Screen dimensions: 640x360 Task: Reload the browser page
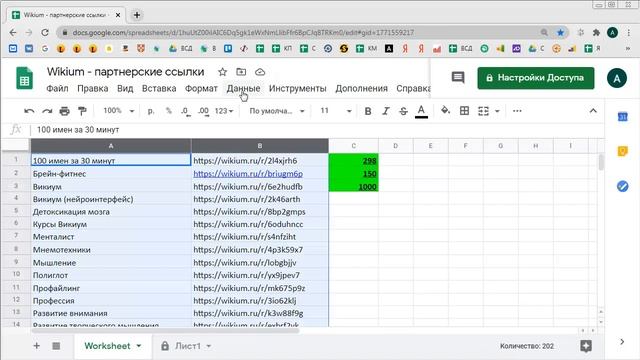click(45, 32)
